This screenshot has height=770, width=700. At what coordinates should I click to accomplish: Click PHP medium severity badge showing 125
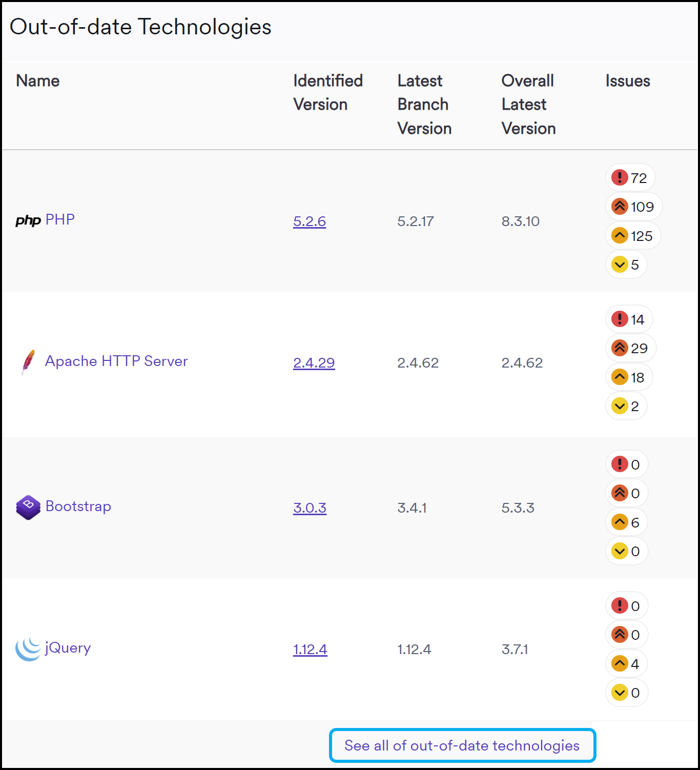(633, 236)
